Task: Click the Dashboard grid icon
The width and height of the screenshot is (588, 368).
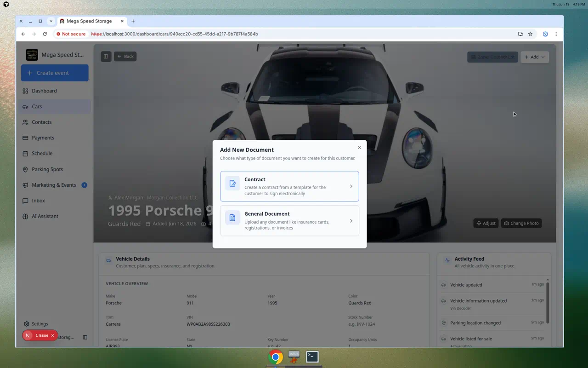Action: pos(25,91)
